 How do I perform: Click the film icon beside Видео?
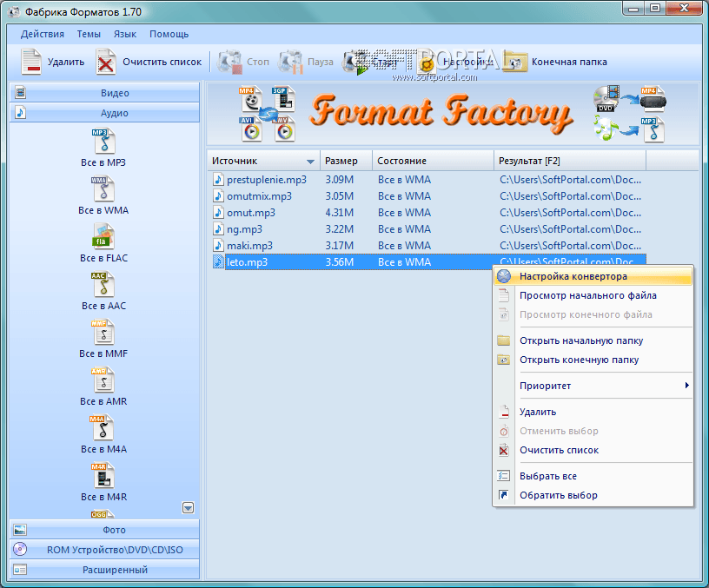click(20, 93)
